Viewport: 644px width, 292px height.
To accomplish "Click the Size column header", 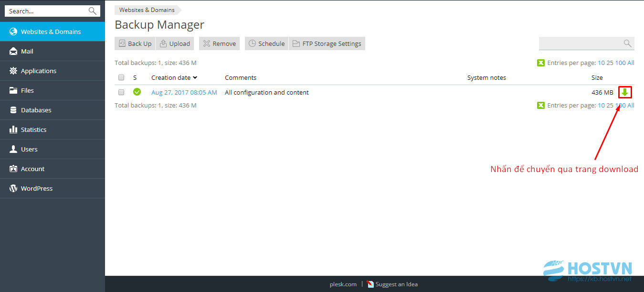I will pyautogui.click(x=597, y=77).
